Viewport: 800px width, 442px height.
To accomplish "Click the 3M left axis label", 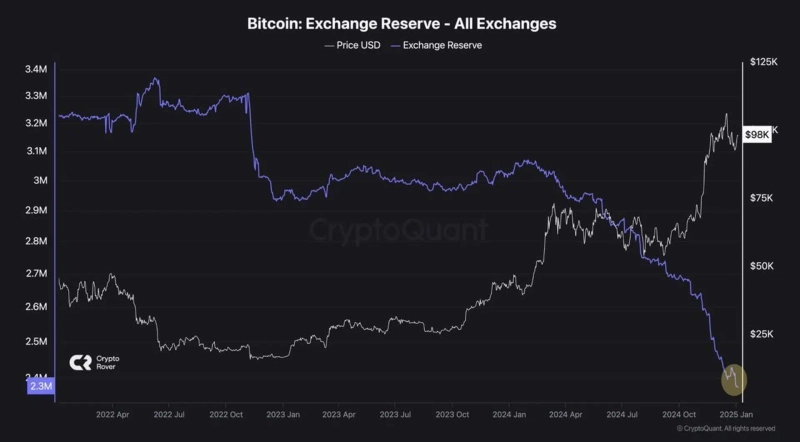I will (x=39, y=181).
